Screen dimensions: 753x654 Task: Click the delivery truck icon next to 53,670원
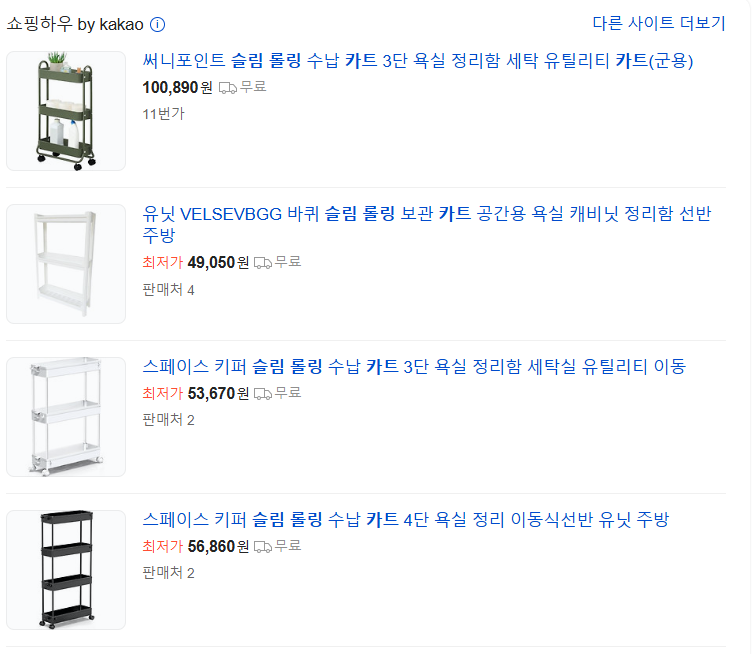[263, 394]
